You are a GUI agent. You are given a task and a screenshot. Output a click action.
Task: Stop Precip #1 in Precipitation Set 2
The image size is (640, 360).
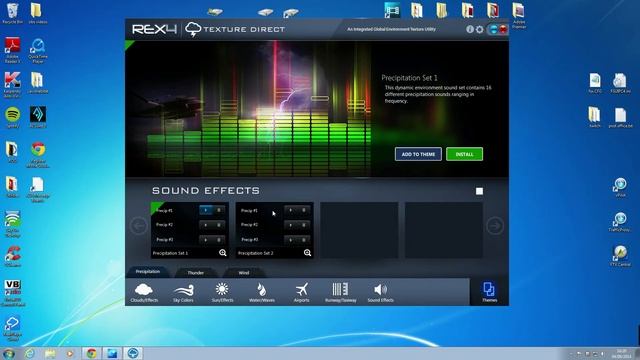pyautogui.click(x=304, y=210)
